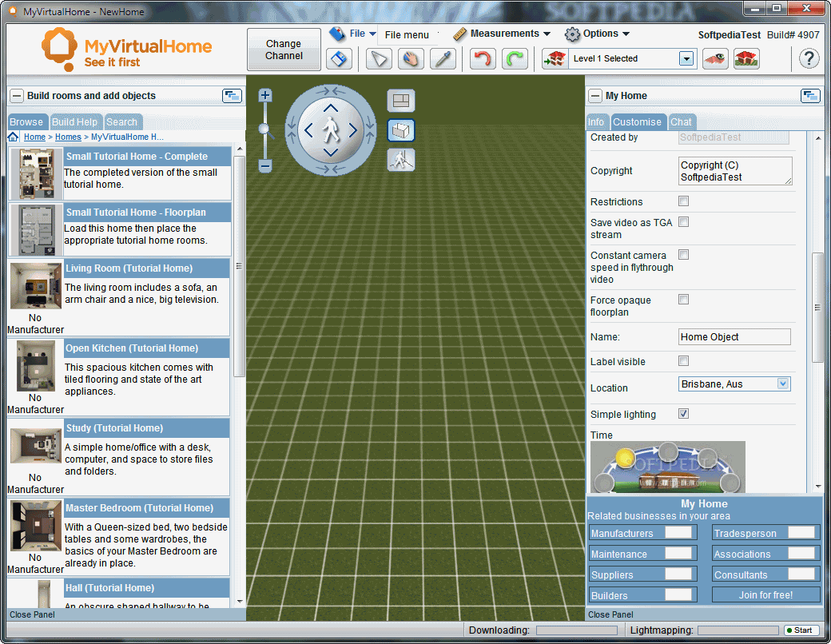Image resolution: width=831 pixels, height=644 pixels.
Task: Click the Name input field
Action: [x=734, y=336]
